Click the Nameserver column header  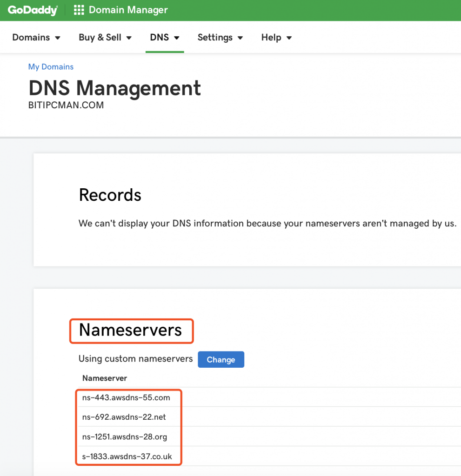click(105, 378)
